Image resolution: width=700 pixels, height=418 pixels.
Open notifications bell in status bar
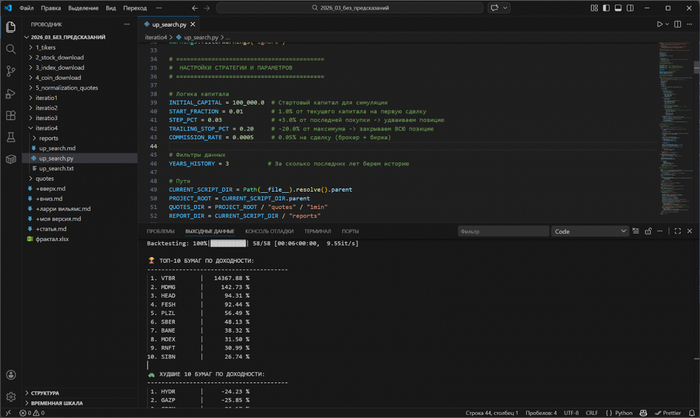[692, 413]
